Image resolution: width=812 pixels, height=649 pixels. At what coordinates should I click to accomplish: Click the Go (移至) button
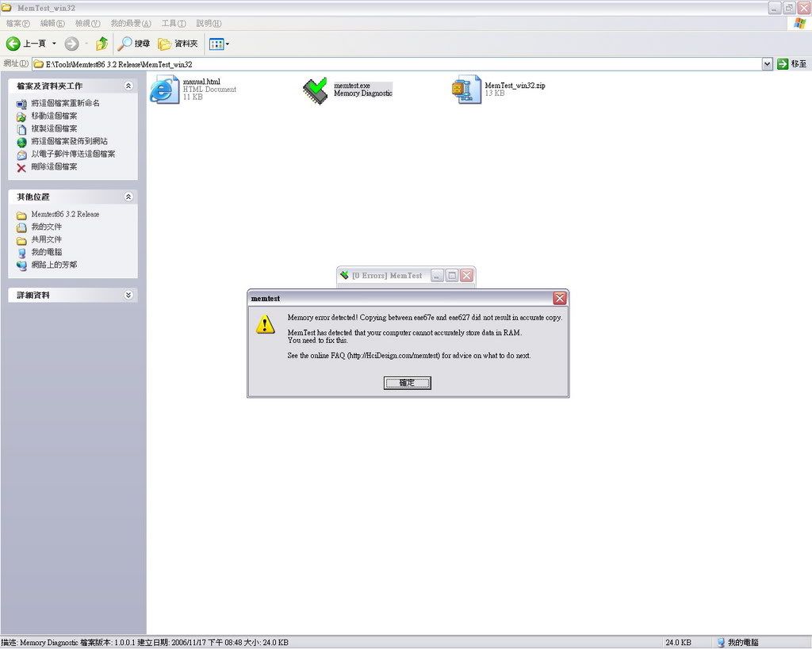(792, 63)
